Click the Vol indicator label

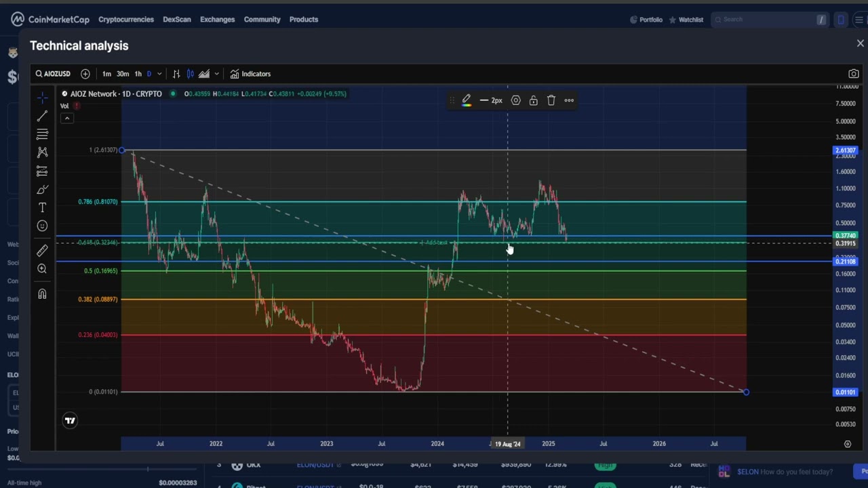64,106
